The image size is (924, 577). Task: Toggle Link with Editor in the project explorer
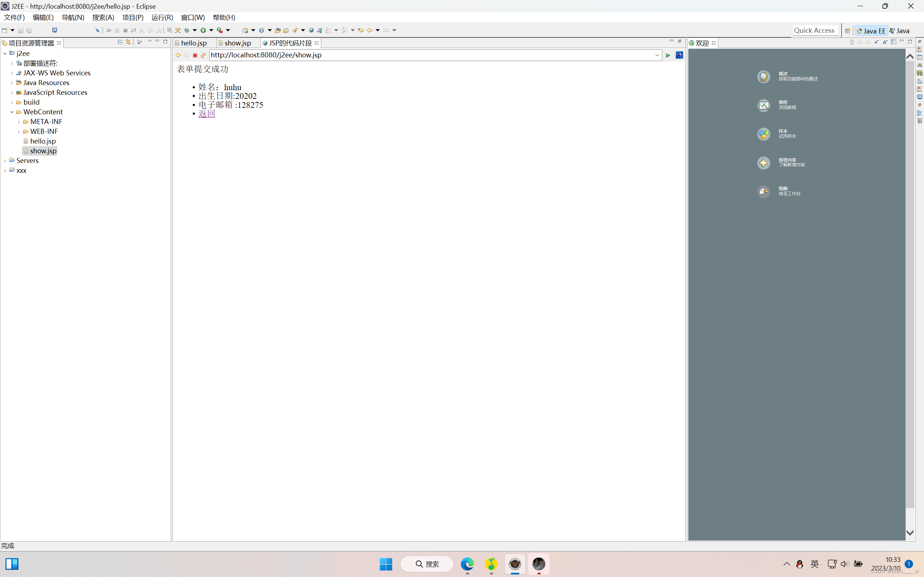click(128, 42)
